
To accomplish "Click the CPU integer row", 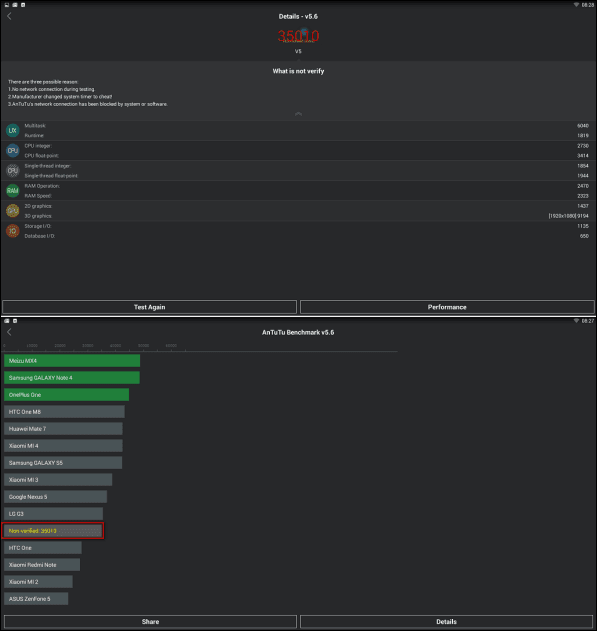I will [298, 146].
